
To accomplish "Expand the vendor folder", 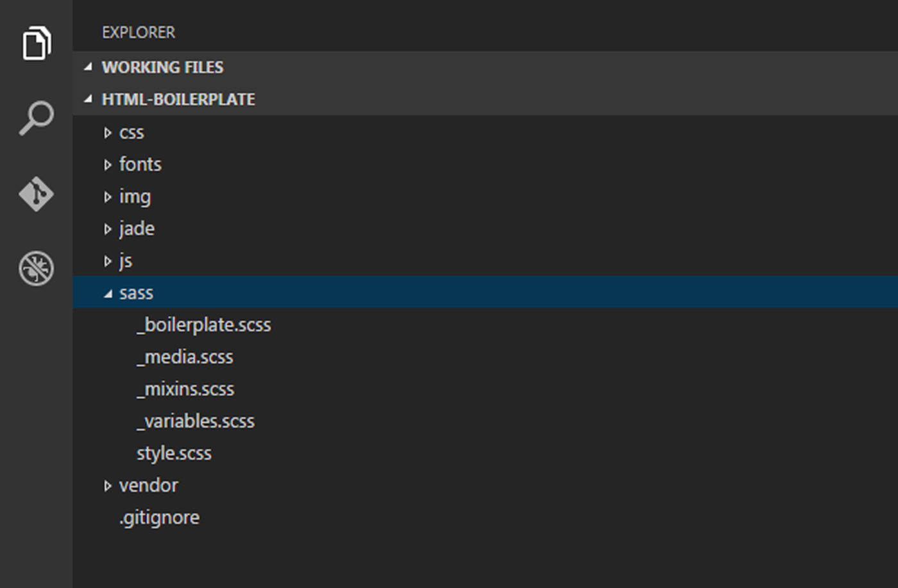I will [149, 485].
